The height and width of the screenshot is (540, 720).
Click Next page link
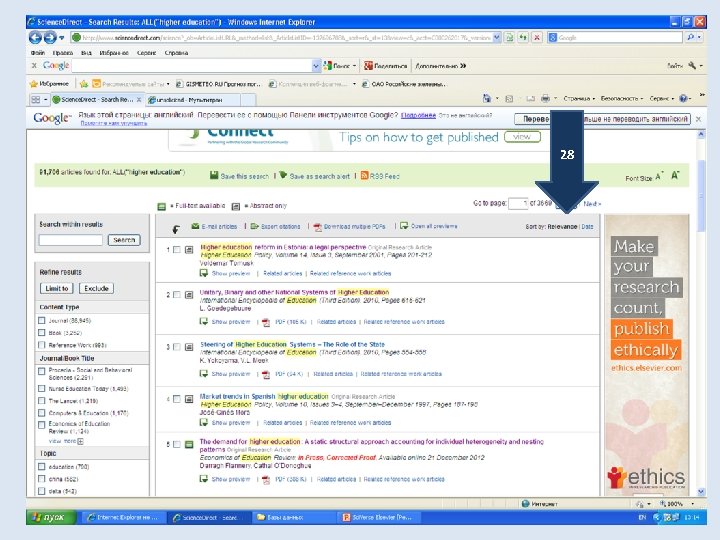tap(592, 204)
